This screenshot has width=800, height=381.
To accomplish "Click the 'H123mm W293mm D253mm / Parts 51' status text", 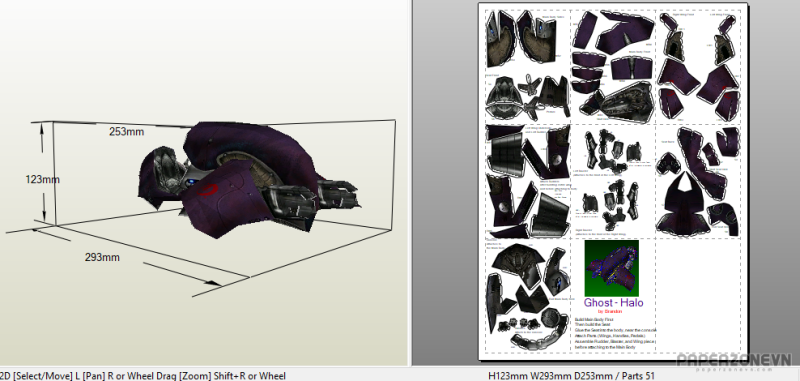I will click(x=571, y=376).
